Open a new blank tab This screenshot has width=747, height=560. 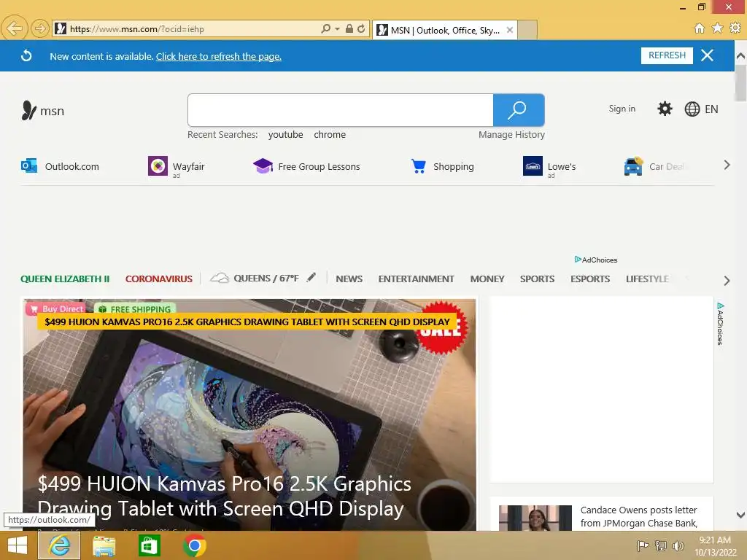pyautogui.click(x=527, y=30)
